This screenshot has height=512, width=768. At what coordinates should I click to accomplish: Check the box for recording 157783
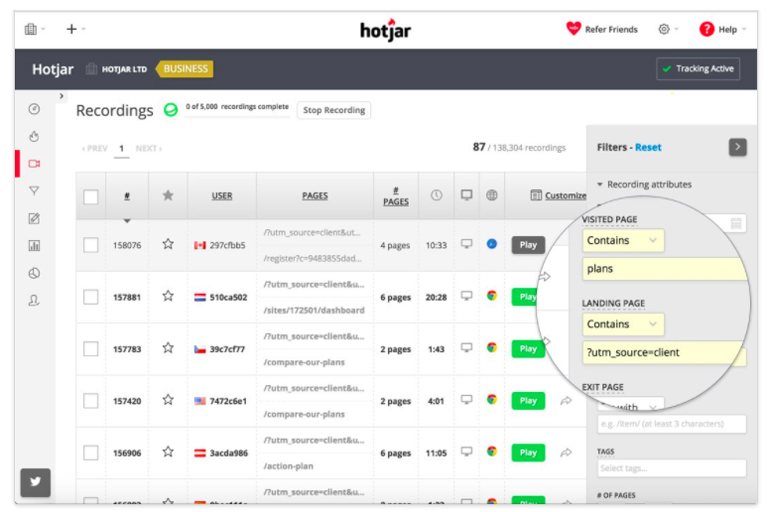point(91,349)
